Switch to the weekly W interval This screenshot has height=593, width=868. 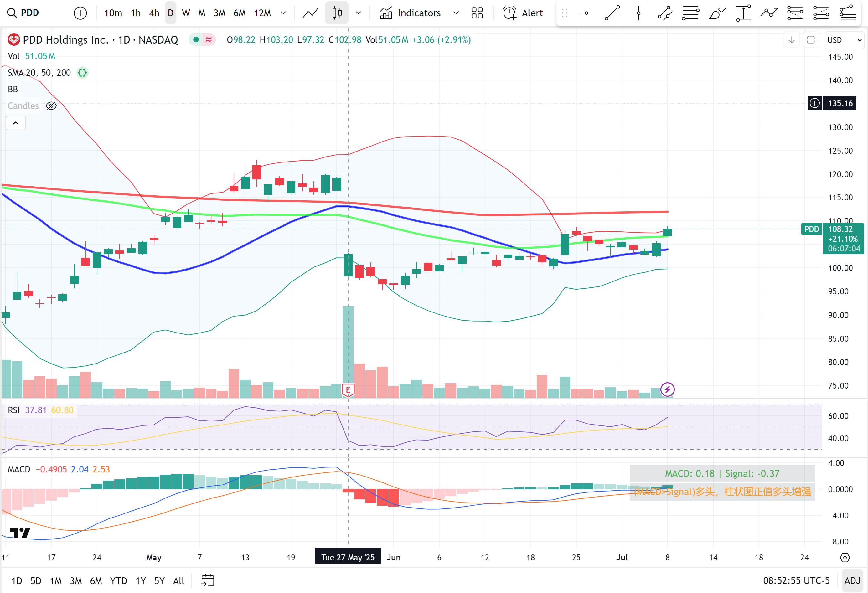tap(186, 13)
